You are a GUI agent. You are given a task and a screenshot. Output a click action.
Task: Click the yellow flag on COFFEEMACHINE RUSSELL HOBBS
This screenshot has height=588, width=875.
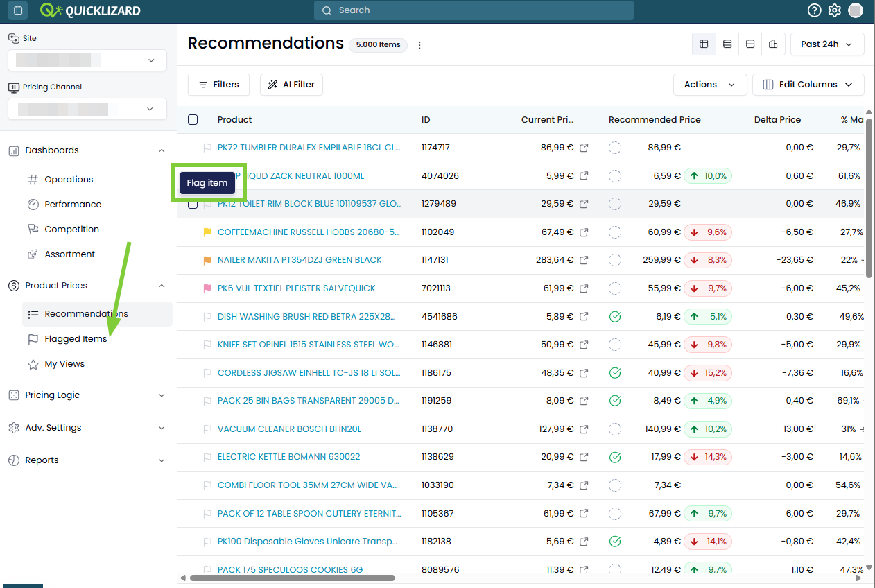(207, 232)
